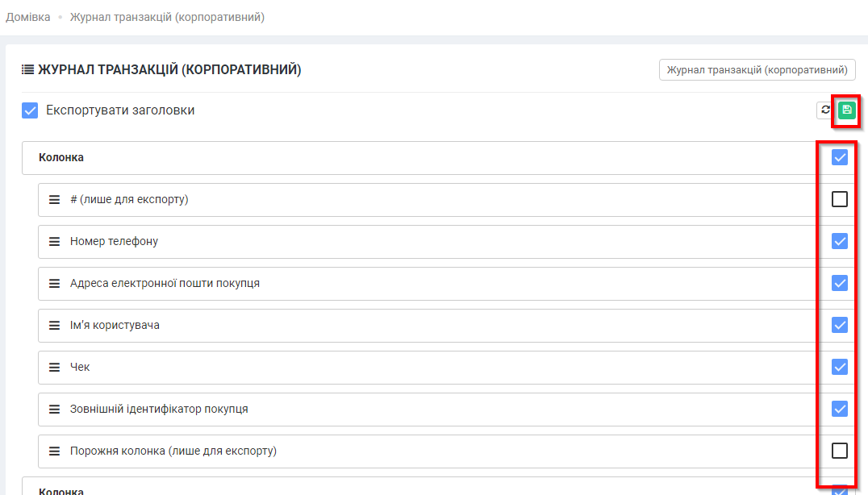The width and height of the screenshot is (868, 495).
Task: Click drag handle for Зовнішній ідентифікатор покупця
Action: coord(55,409)
